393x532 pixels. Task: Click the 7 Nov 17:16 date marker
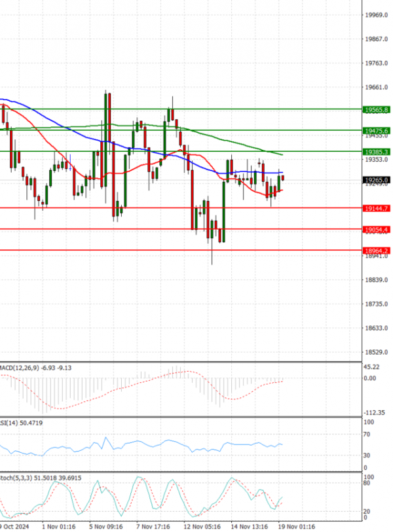pyautogui.click(x=153, y=525)
